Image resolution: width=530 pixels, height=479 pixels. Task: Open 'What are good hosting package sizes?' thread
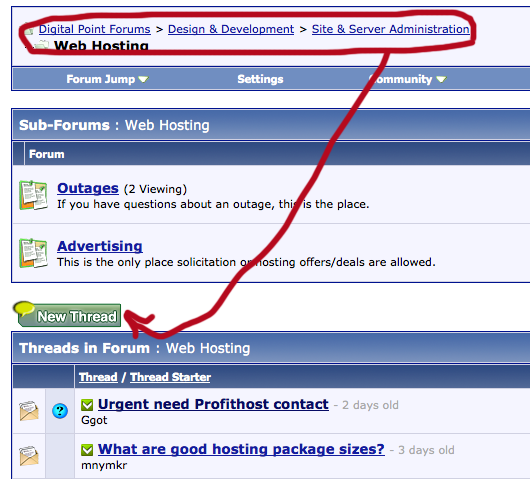pos(241,449)
